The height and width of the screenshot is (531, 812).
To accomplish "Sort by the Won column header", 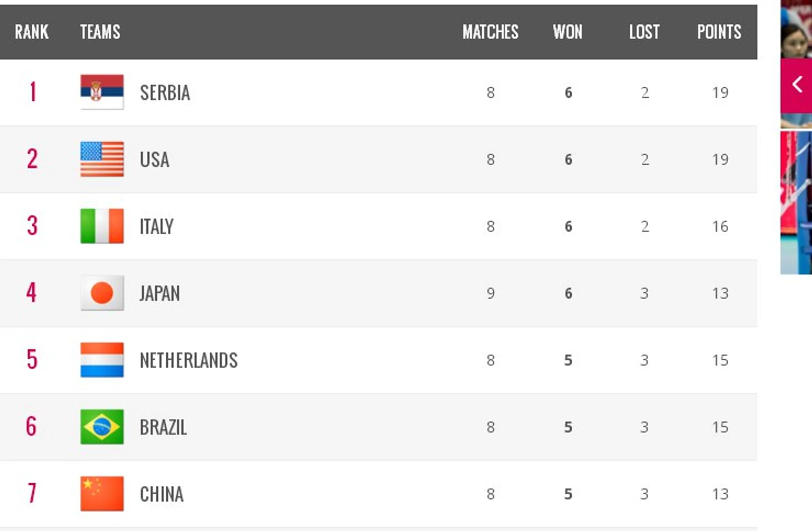I will pyautogui.click(x=567, y=32).
